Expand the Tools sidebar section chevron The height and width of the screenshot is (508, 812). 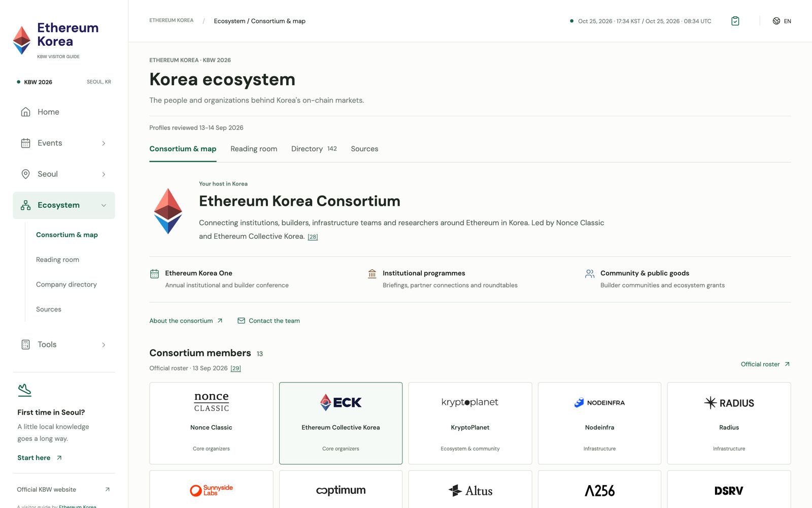pyautogui.click(x=104, y=344)
